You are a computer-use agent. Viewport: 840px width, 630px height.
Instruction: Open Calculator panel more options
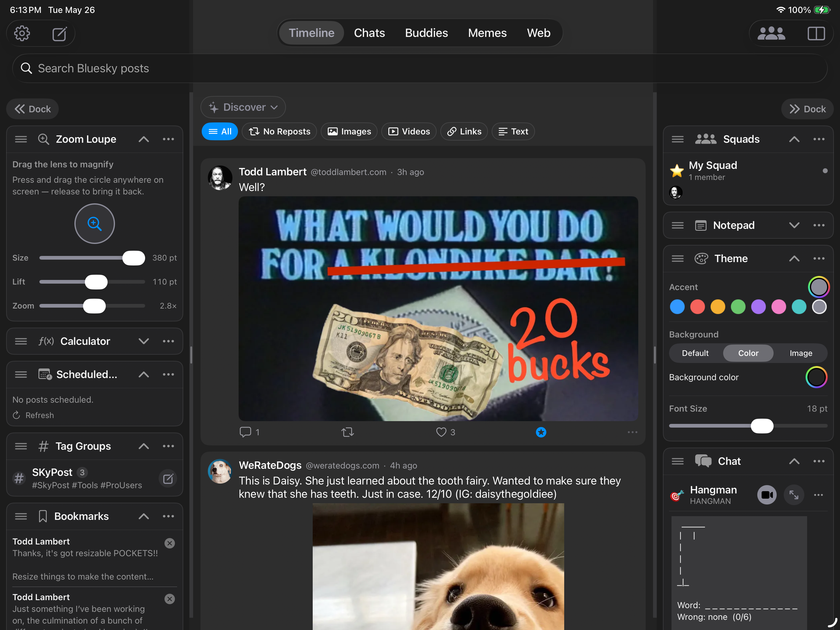[168, 341]
